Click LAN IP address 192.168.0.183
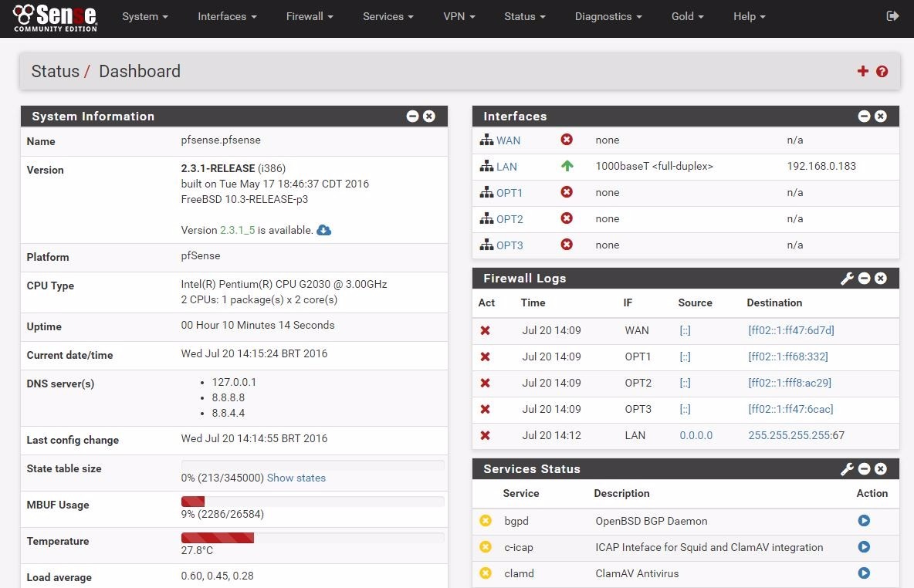The width and height of the screenshot is (914, 588). coord(821,166)
